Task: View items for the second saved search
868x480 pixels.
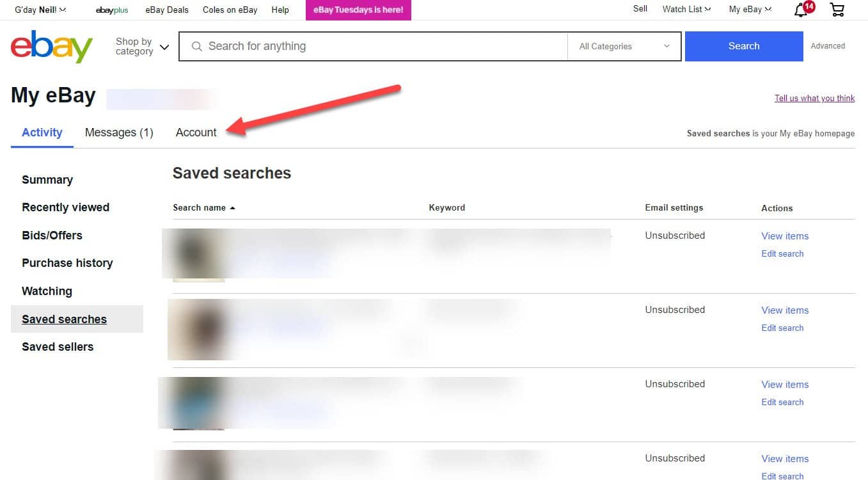Action: 785,310
